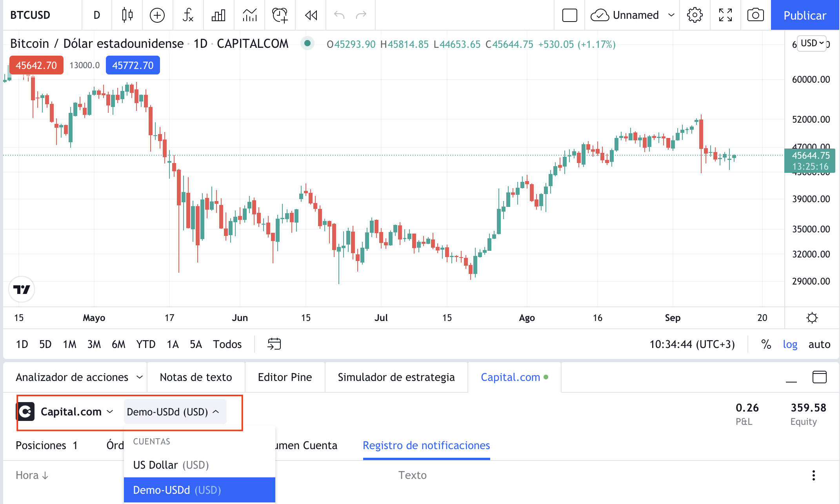
Task: Toggle log scale on price axis
Action: [790, 344]
